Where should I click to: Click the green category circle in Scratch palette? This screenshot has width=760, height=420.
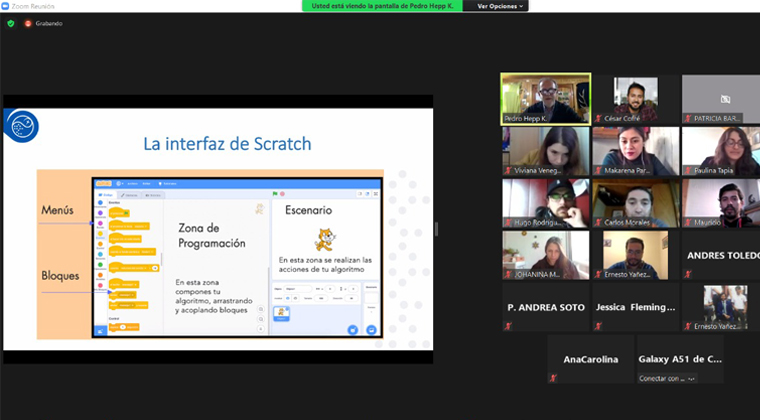click(x=100, y=264)
